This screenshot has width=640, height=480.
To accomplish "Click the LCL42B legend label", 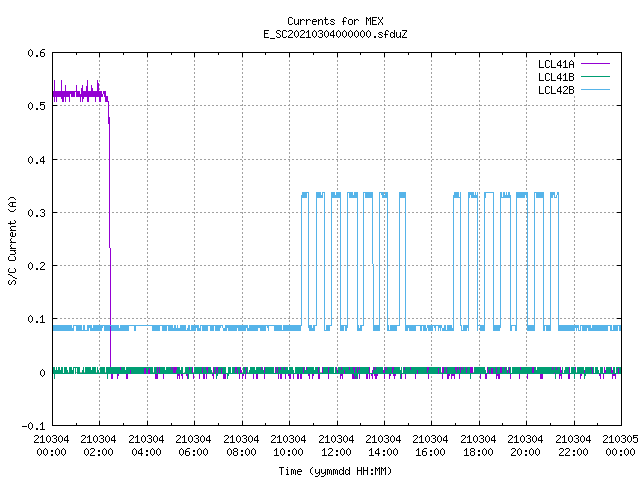I will (x=556, y=90).
